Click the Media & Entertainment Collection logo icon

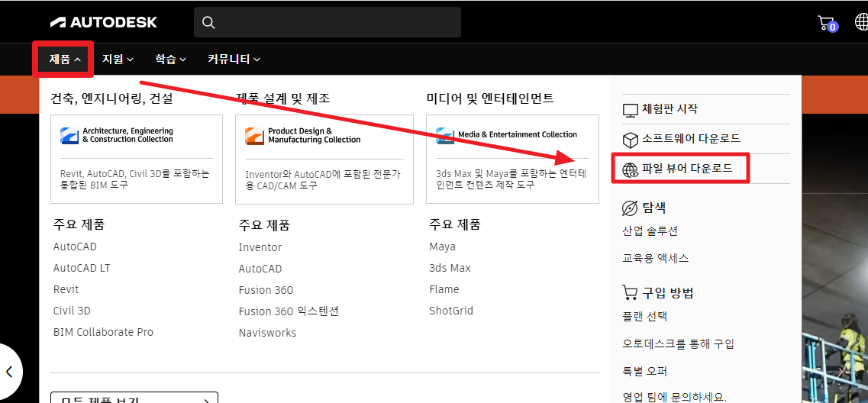pos(445,135)
